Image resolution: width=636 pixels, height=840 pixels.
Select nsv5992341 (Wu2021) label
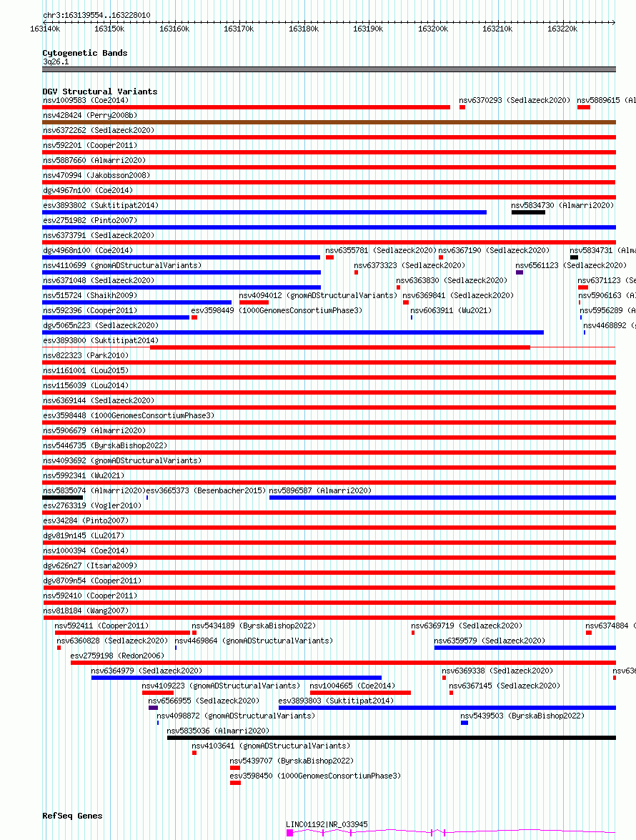84,475
